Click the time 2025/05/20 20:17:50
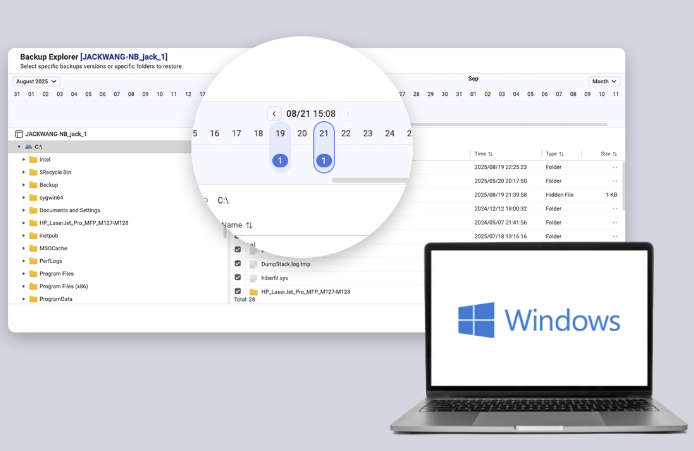694x451 pixels. pos(501,181)
